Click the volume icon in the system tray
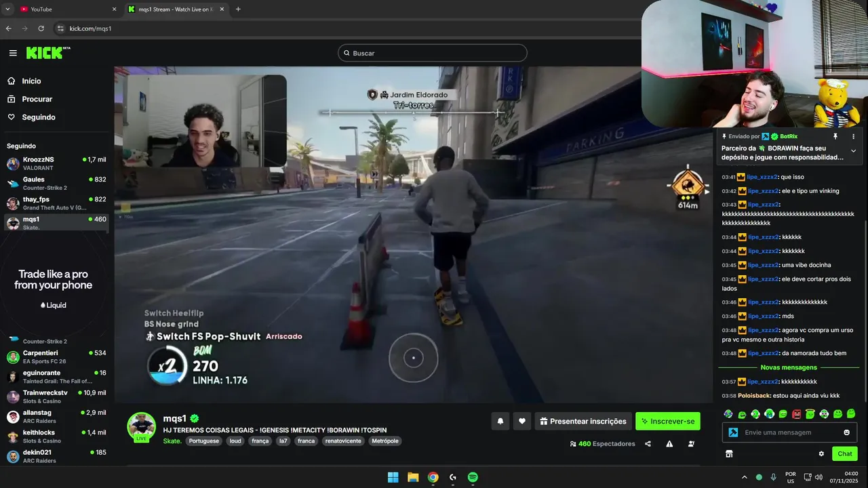Image resolution: width=868 pixels, height=488 pixels. [818, 477]
